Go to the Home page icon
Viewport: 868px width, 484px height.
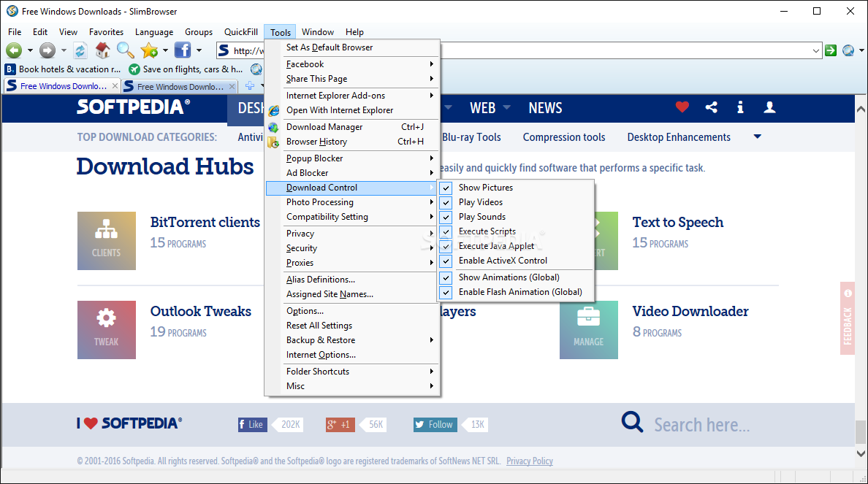tap(102, 50)
